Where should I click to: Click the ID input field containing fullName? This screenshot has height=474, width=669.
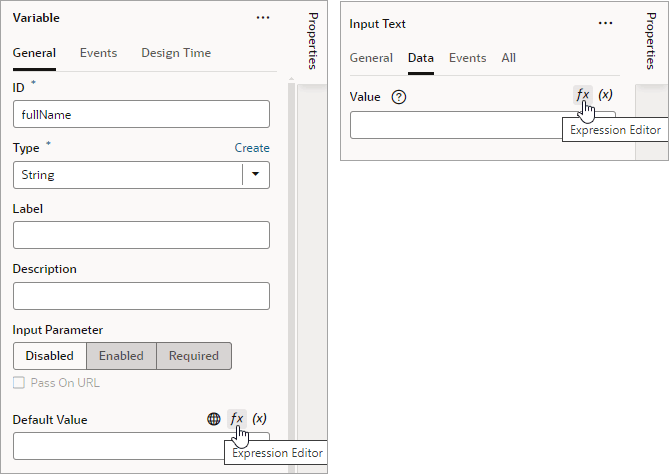(141, 114)
